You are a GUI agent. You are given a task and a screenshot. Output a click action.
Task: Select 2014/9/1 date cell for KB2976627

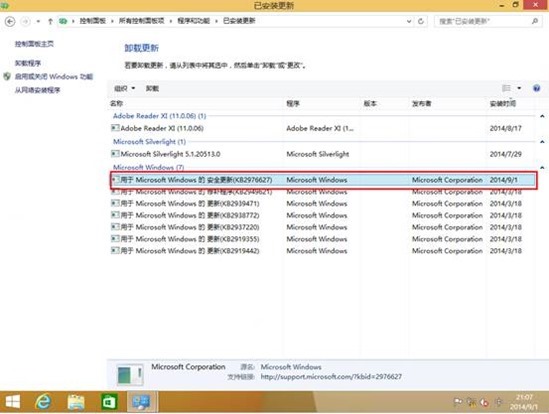(x=503, y=180)
